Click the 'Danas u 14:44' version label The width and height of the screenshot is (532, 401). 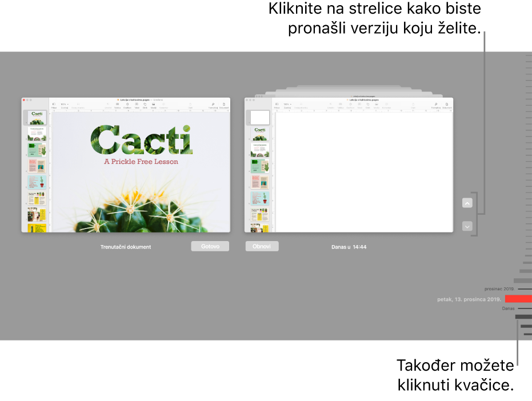click(349, 247)
